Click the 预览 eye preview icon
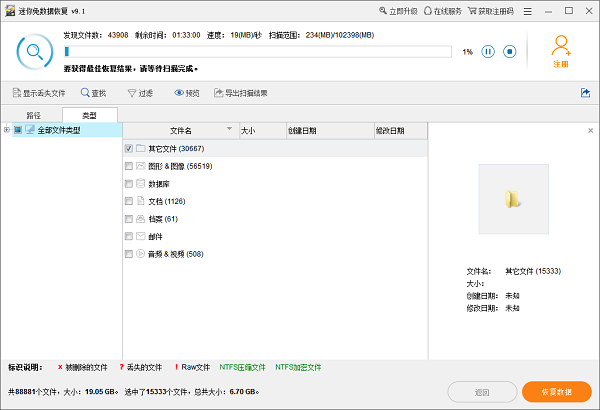600x410 pixels. coord(180,93)
